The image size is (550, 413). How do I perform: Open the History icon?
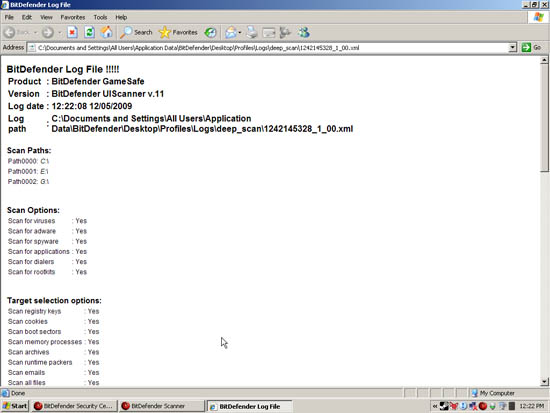[x=210, y=33]
